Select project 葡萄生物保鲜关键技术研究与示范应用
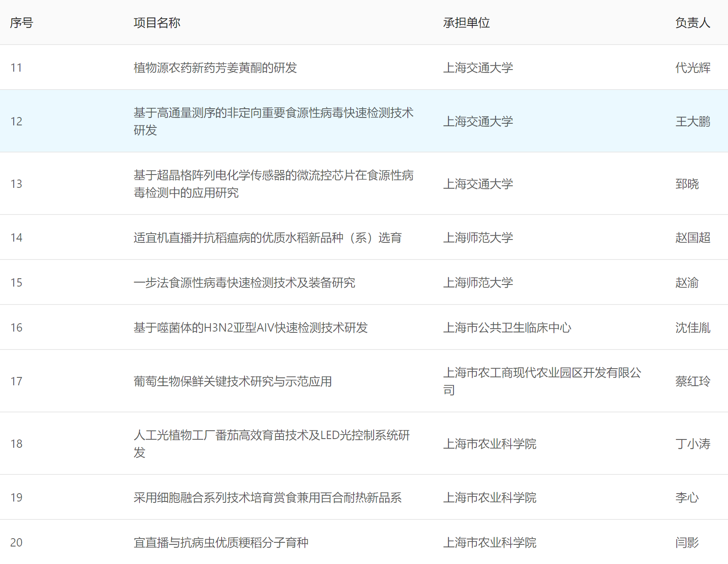 [x=232, y=381]
